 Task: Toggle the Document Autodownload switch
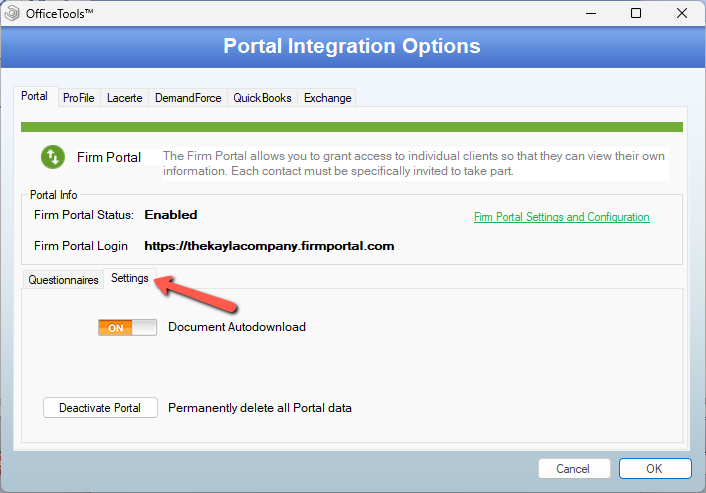point(127,327)
